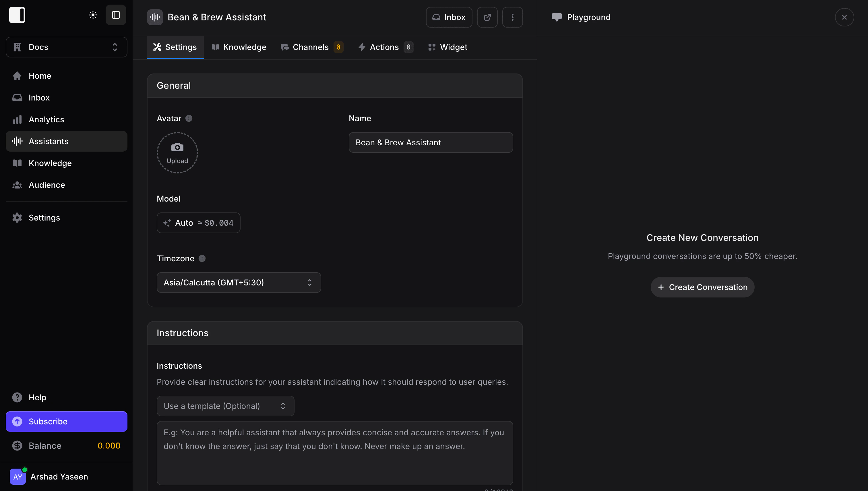The width and height of the screenshot is (868, 491).
Task: Close the Playground panel
Action: 844,17
